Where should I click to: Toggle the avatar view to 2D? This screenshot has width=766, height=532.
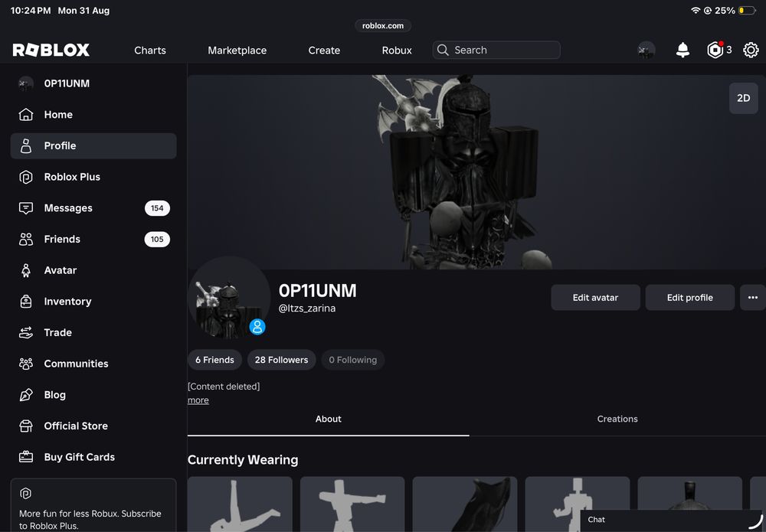pos(744,98)
